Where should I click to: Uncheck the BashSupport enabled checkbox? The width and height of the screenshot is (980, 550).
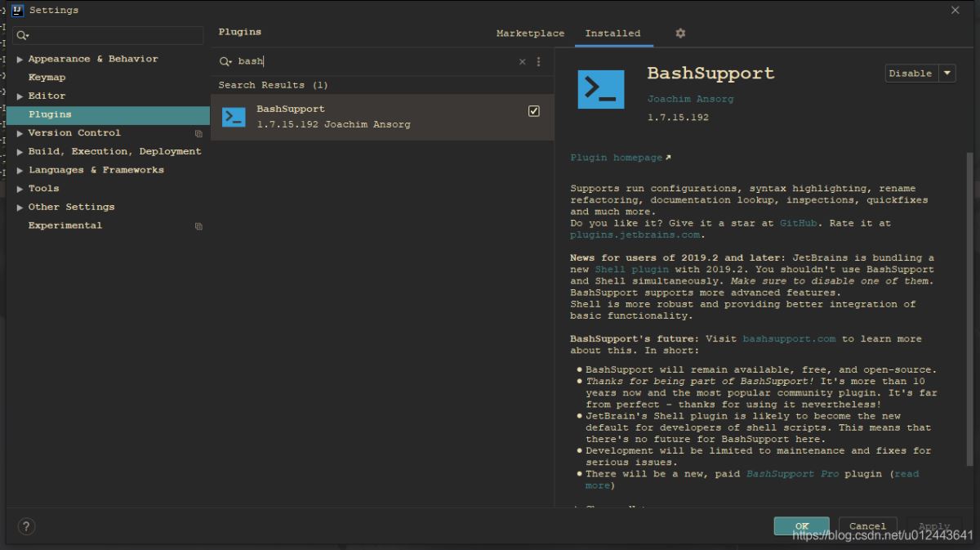tap(533, 110)
